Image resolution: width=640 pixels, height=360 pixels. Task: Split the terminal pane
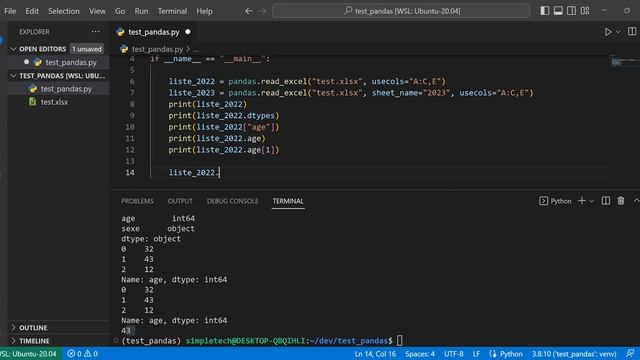click(x=606, y=200)
